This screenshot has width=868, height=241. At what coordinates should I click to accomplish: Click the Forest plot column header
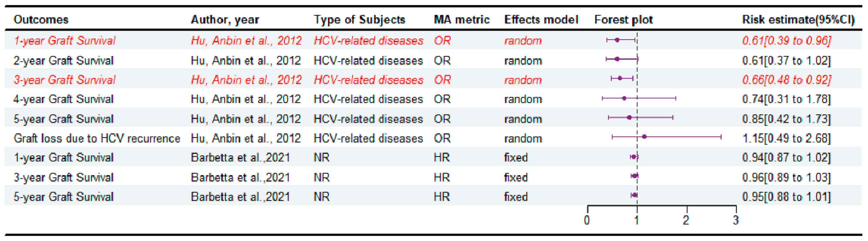(x=623, y=20)
